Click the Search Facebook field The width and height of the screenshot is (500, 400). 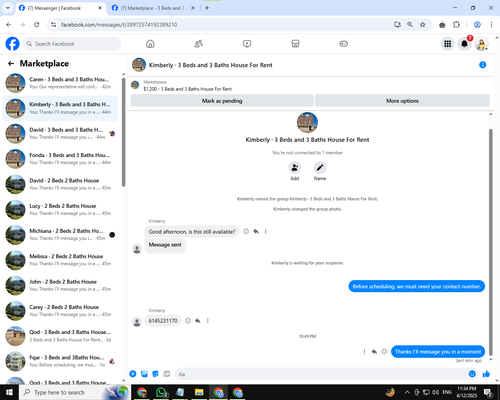[72, 44]
